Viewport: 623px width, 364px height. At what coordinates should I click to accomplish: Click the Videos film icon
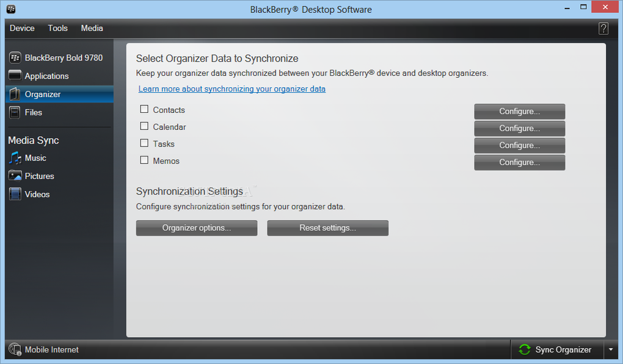click(15, 194)
